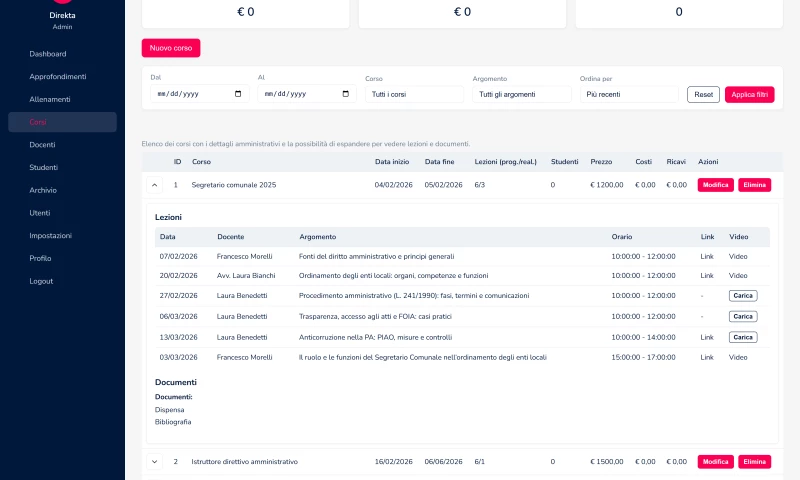Open Impostazioni in sidebar
The image size is (800, 480).
51,236
